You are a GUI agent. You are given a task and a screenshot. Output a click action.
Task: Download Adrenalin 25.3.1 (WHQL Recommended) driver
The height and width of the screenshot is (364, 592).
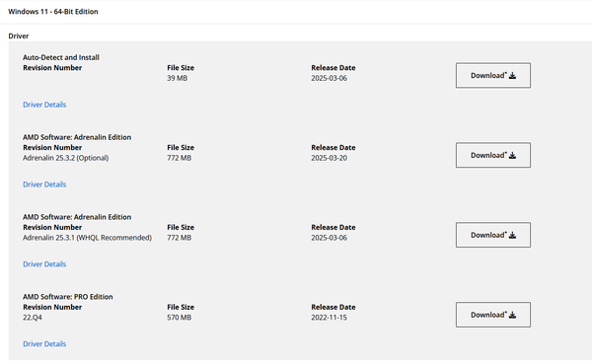click(492, 235)
